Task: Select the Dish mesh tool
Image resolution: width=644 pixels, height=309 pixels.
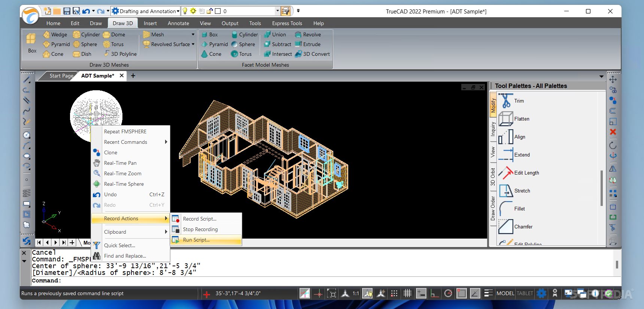Action: [82, 54]
